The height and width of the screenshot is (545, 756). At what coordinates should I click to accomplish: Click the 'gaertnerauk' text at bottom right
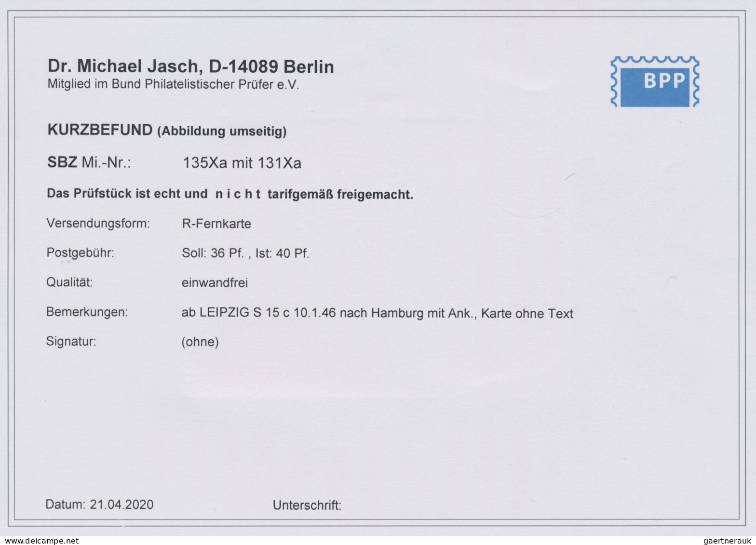[728, 541]
